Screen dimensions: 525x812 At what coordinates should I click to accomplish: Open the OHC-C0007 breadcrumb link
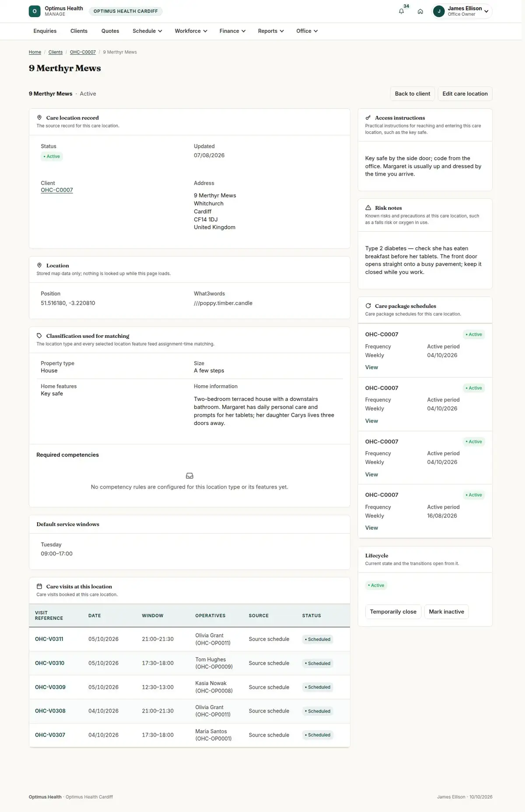coord(83,52)
